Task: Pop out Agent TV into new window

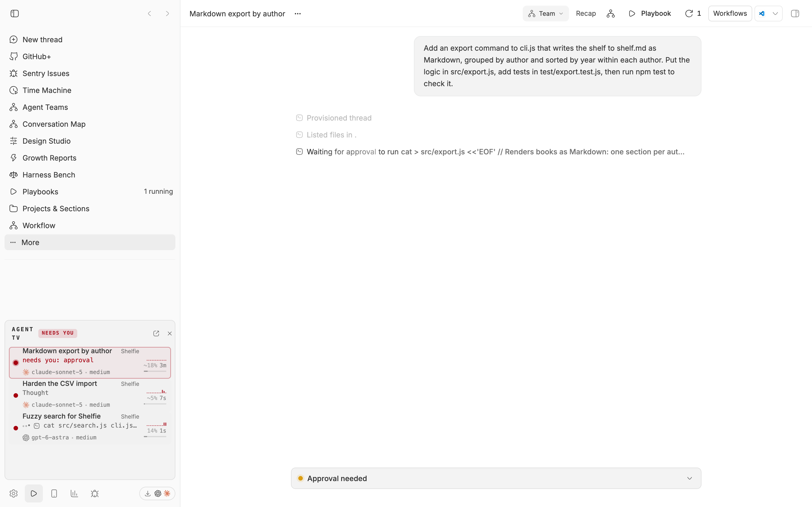Action: tap(156, 333)
